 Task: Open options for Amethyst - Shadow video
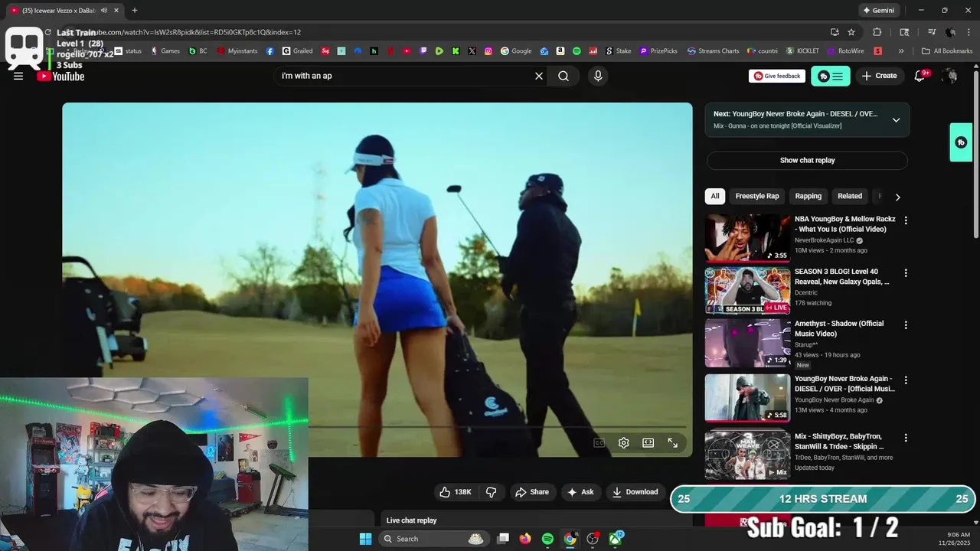tap(906, 325)
